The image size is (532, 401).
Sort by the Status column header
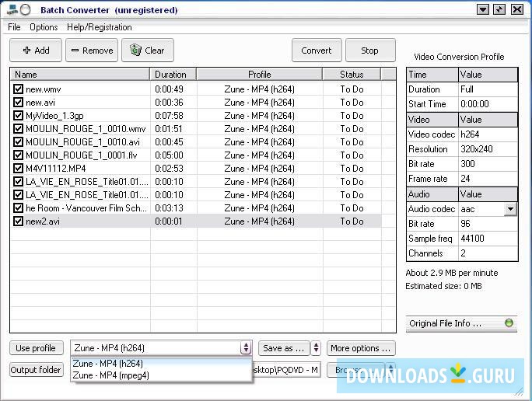point(352,75)
